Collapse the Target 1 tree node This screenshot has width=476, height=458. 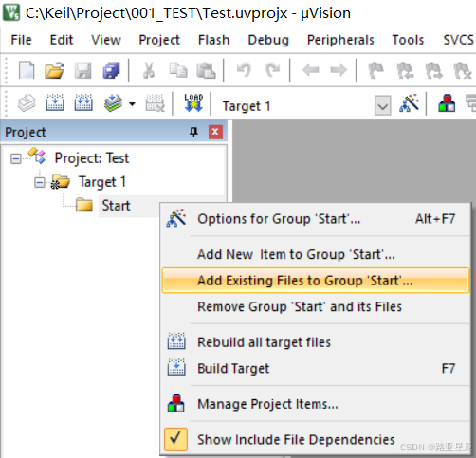tap(40, 182)
